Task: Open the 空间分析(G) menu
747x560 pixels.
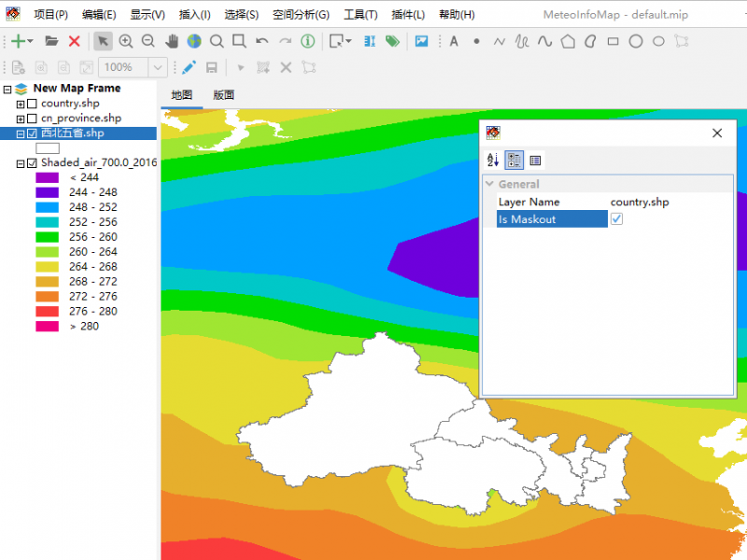Action: (301, 15)
